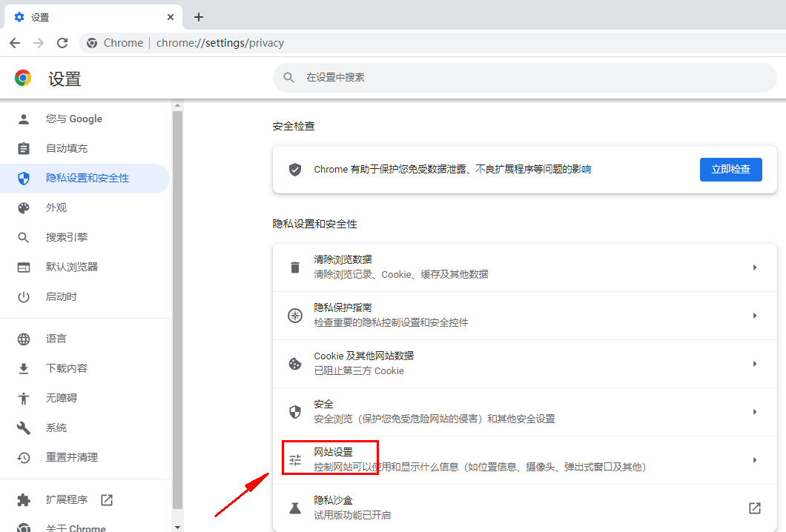
Task: Expand the arrow for 清除浏览数据
Action: (754, 267)
